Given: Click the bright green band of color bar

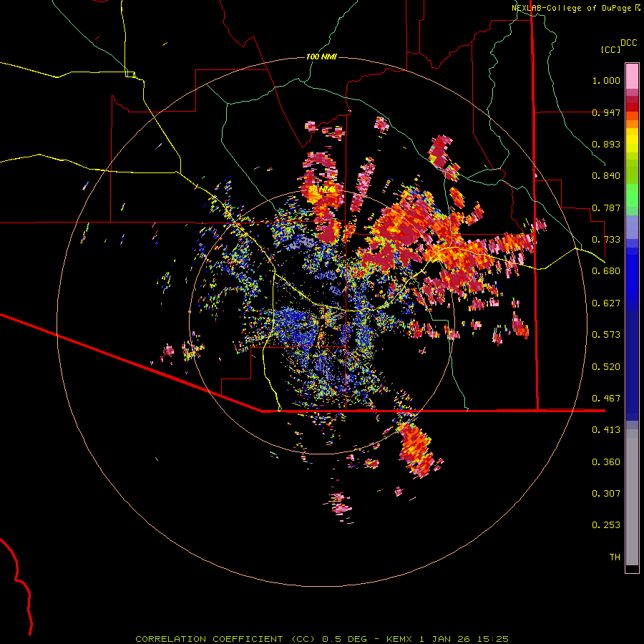Looking at the screenshot, I should [x=632, y=195].
